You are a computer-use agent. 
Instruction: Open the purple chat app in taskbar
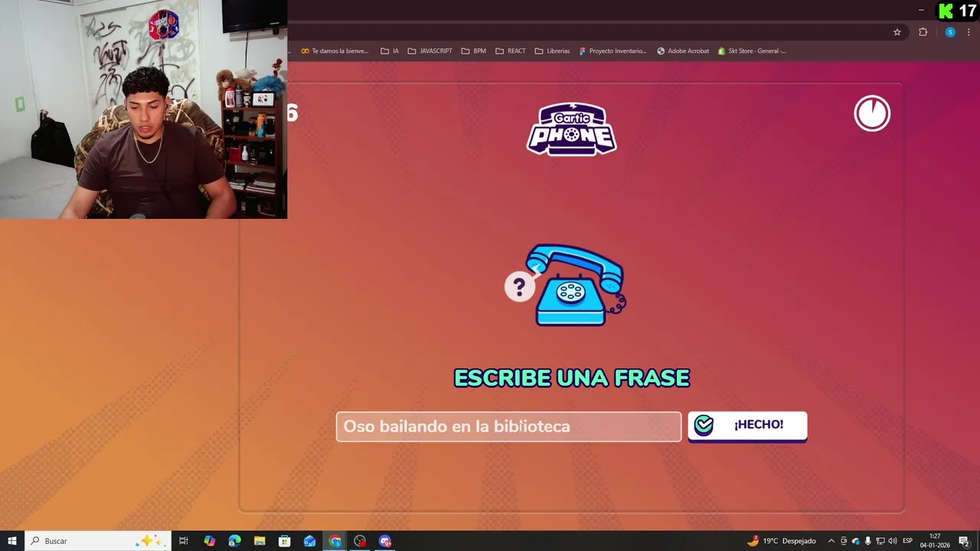[385, 541]
